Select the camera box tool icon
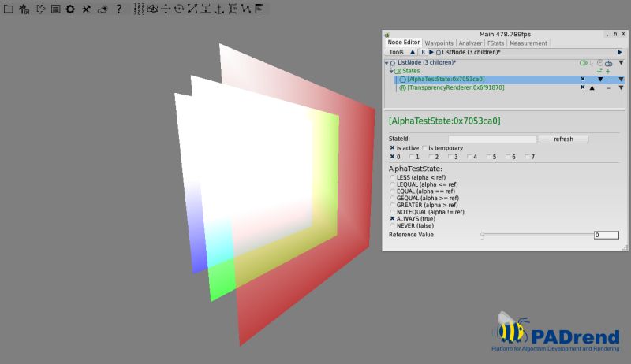The width and height of the screenshot is (631, 364). pos(152,9)
